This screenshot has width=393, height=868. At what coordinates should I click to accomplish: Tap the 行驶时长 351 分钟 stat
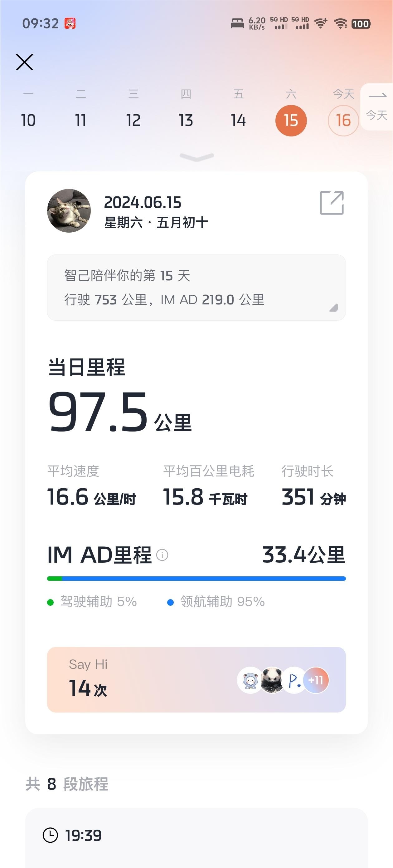click(x=313, y=485)
